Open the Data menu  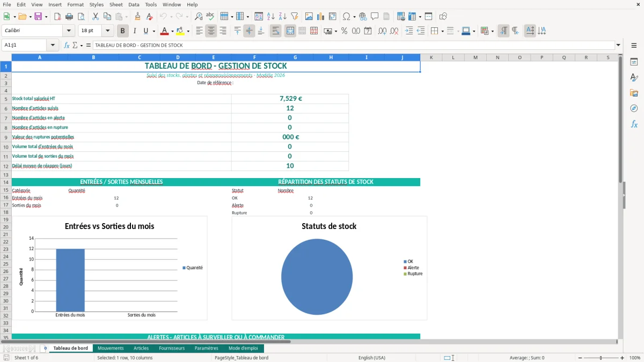134,4
